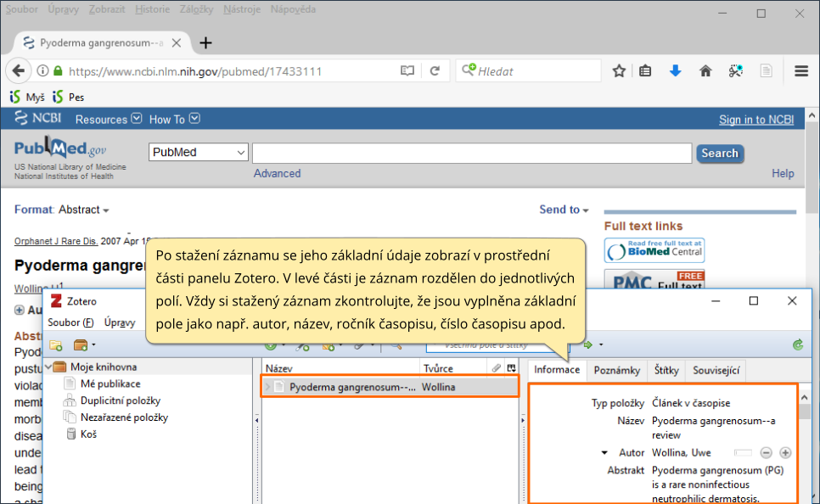
Task: Open reader view in the address bar
Action: (407, 71)
